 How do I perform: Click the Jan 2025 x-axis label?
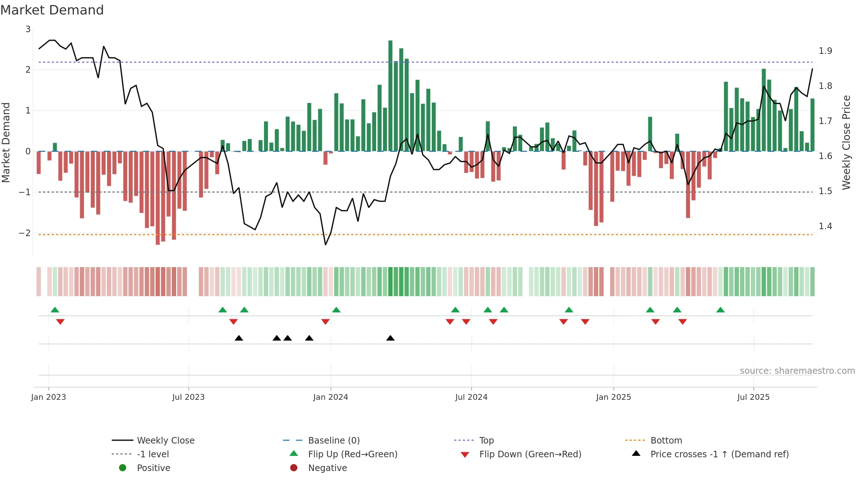pyautogui.click(x=613, y=397)
